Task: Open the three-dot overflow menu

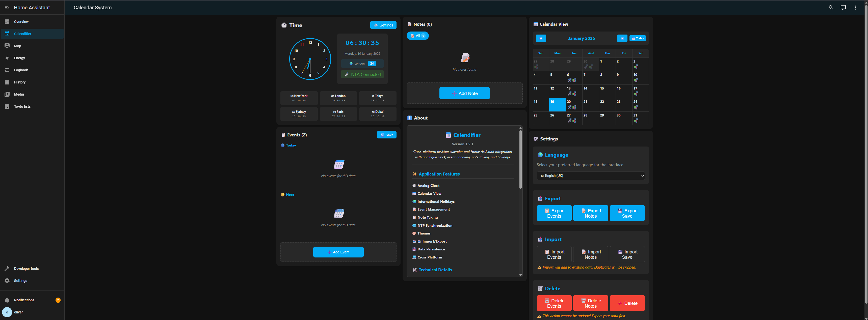Action: [x=855, y=7]
